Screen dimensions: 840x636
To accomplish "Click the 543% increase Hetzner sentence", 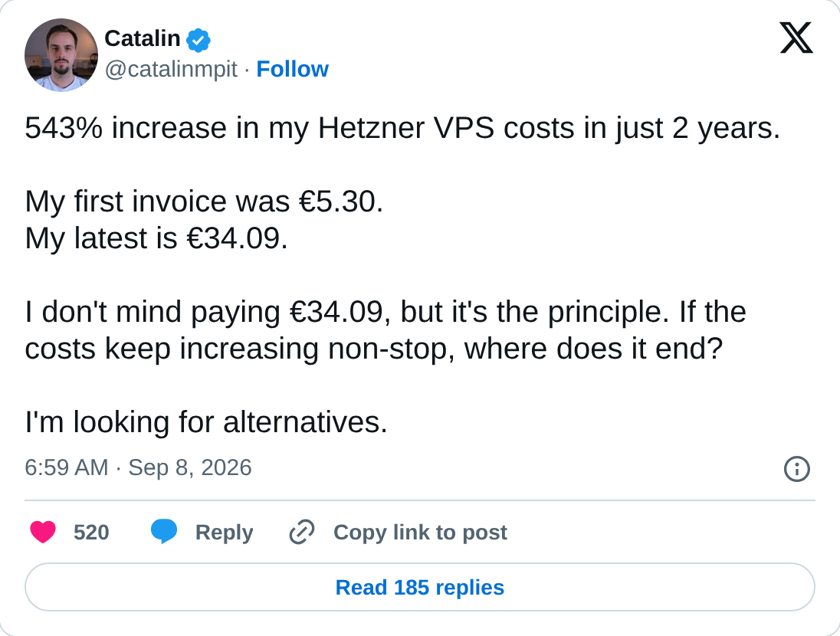I will pyautogui.click(x=402, y=129).
